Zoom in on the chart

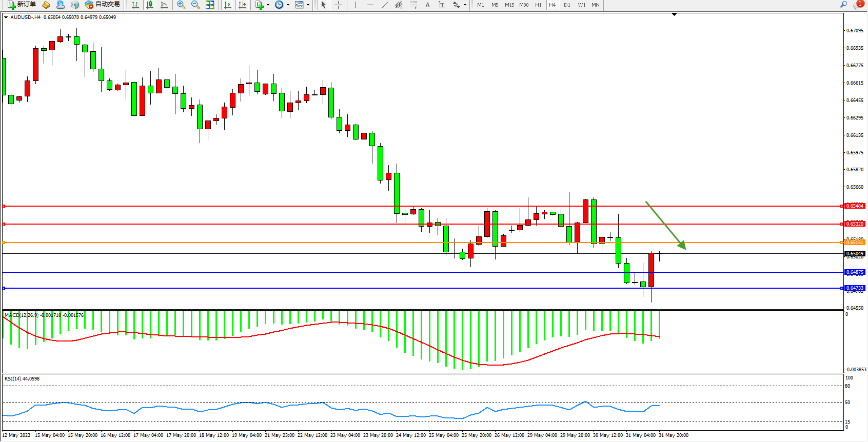[181, 5]
